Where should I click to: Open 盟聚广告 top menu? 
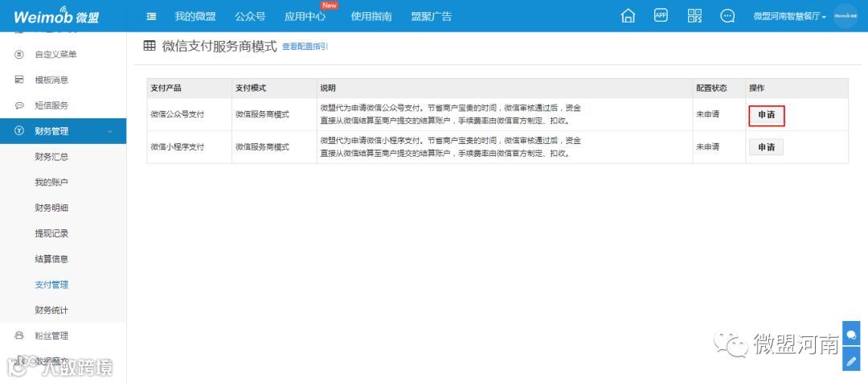click(x=432, y=16)
